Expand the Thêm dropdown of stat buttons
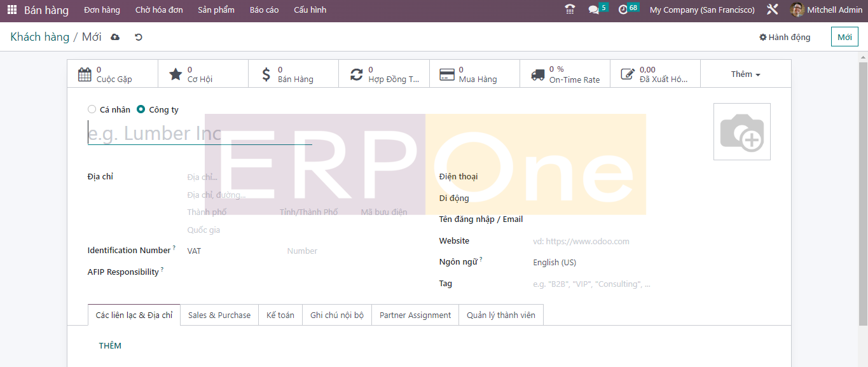The width and height of the screenshot is (868, 367). (x=745, y=74)
